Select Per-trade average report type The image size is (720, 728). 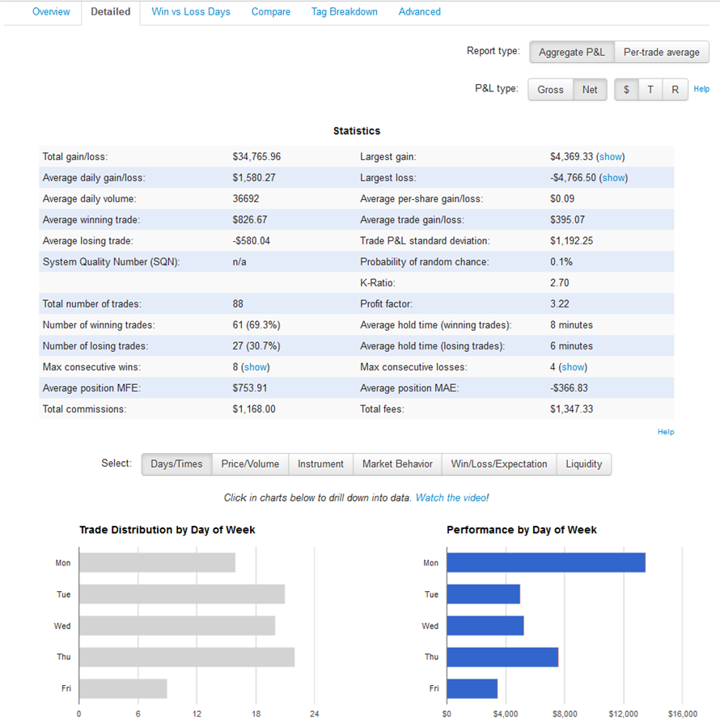pyautogui.click(x=661, y=52)
